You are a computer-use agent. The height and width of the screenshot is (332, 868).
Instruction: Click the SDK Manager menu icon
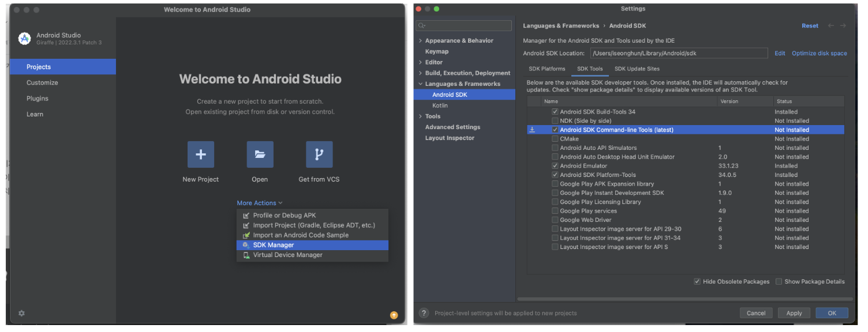point(246,245)
